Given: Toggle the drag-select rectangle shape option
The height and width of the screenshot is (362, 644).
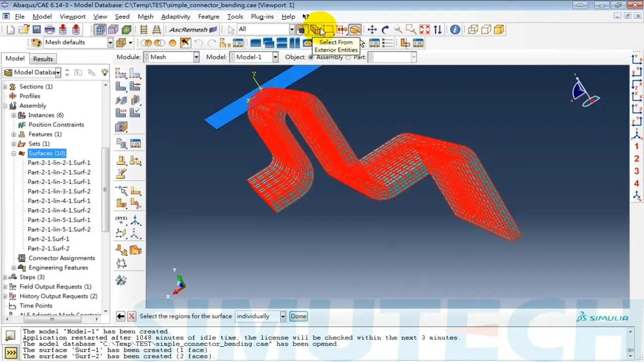Looking at the screenshot, I should (x=329, y=29).
